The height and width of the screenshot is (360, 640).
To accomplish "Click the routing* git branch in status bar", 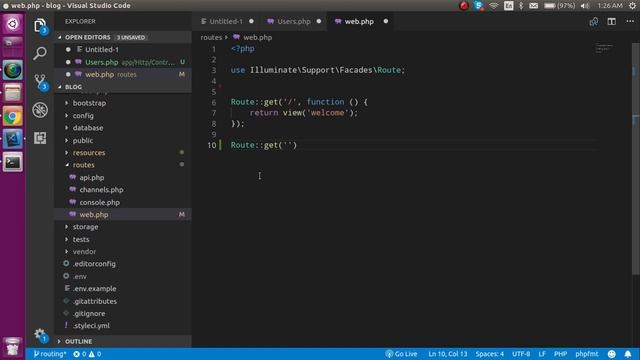I will point(49,354).
